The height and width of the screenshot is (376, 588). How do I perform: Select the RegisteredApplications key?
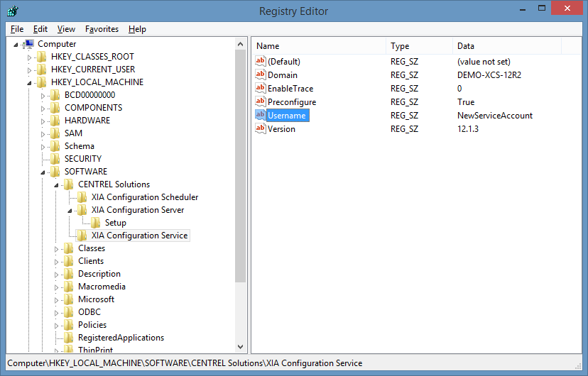pos(121,338)
